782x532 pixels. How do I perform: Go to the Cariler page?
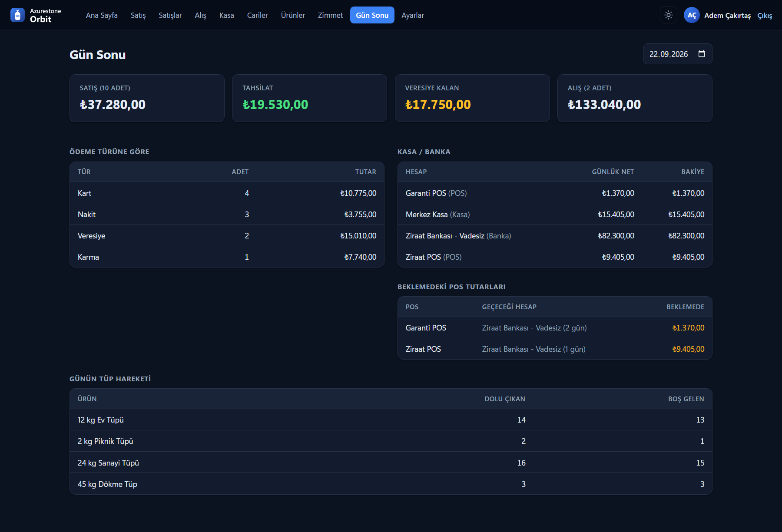click(258, 15)
